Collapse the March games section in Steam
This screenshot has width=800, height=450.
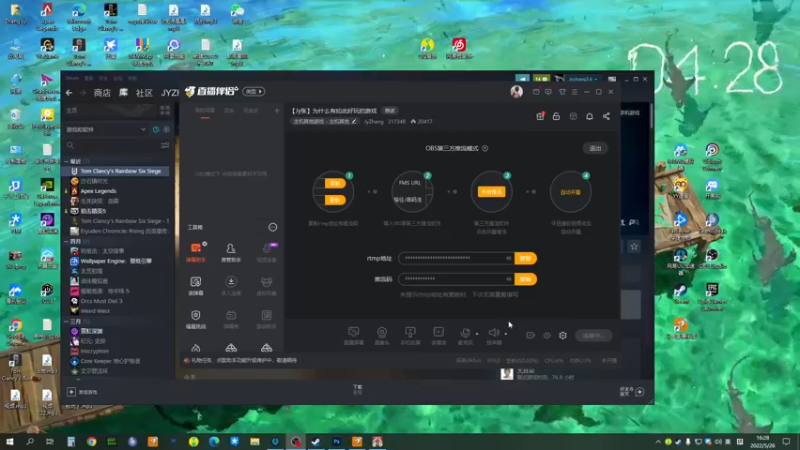pyautogui.click(x=66, y=321)
